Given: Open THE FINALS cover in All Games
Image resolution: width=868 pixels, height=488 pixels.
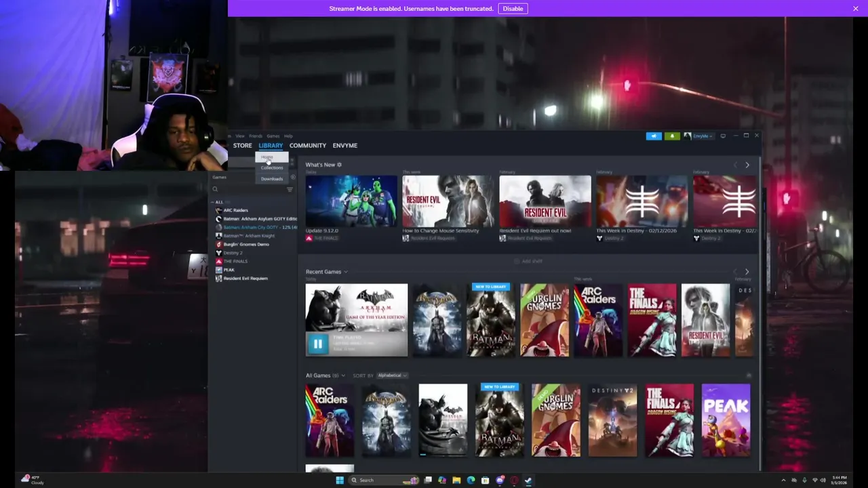Looking at the screenshot, I should tap(669, 420).
